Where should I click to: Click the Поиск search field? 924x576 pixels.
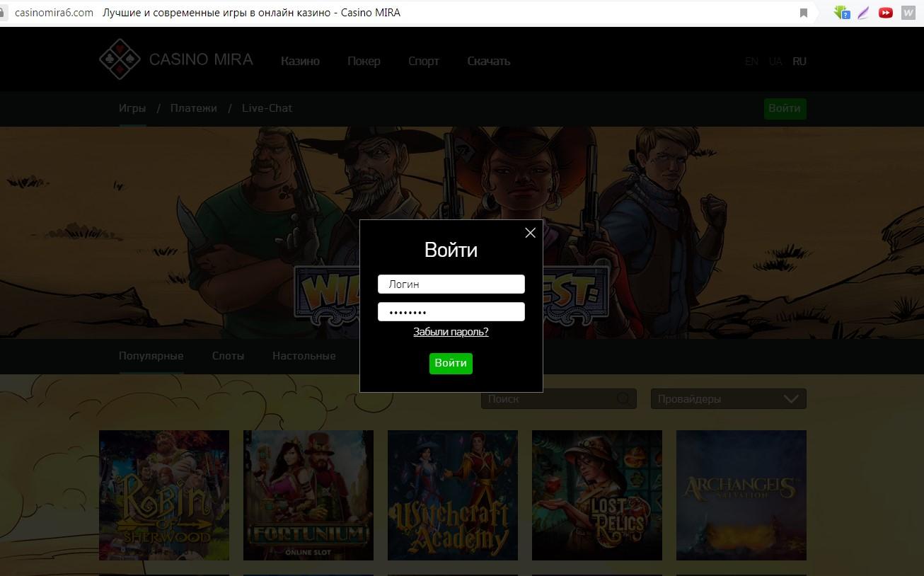tap(559, 398)
